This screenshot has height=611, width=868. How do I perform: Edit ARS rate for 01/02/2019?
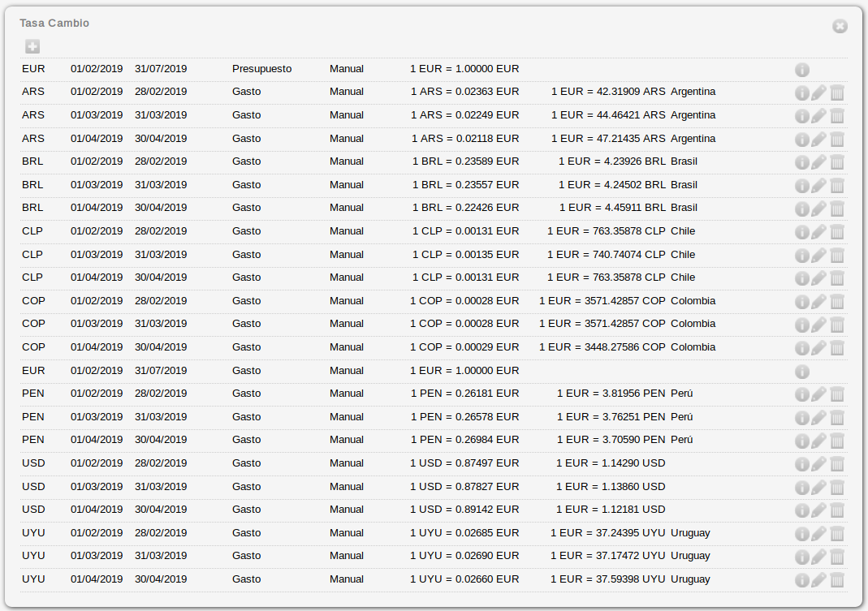pyautogui.click(x=818, y=93)
